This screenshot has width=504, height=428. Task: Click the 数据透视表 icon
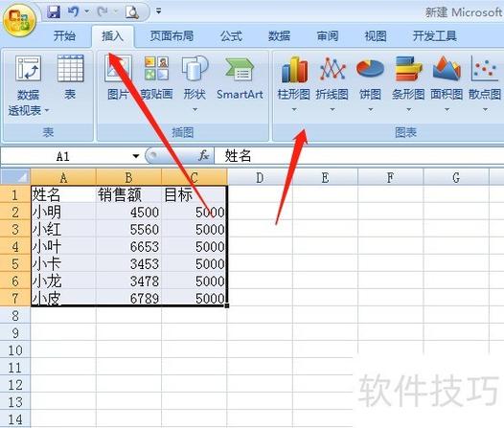(x=29, y=68)
